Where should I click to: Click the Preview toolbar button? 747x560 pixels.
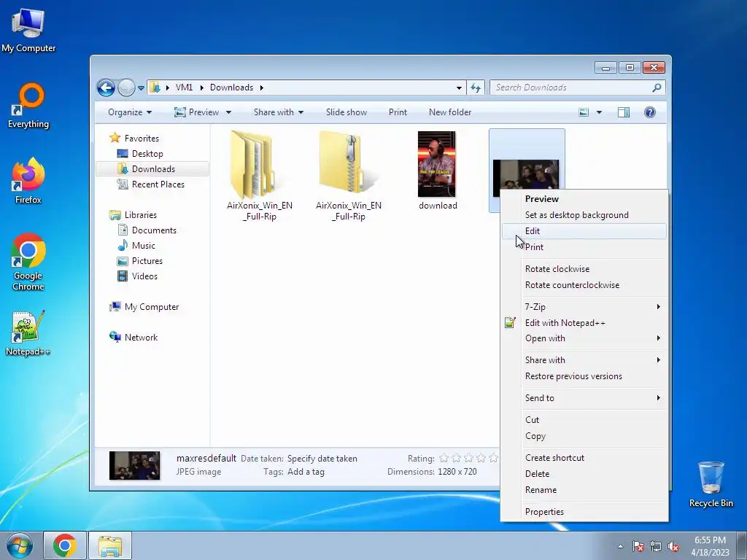(x=197, y=112)
